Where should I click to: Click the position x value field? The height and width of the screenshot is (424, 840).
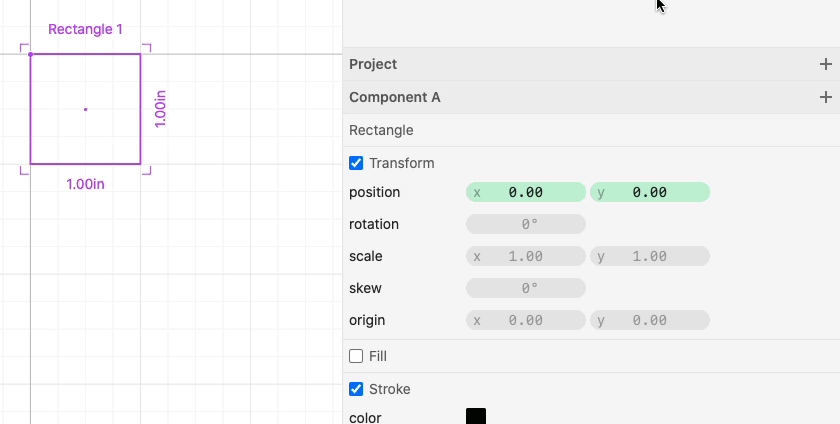tap(526, 192)
